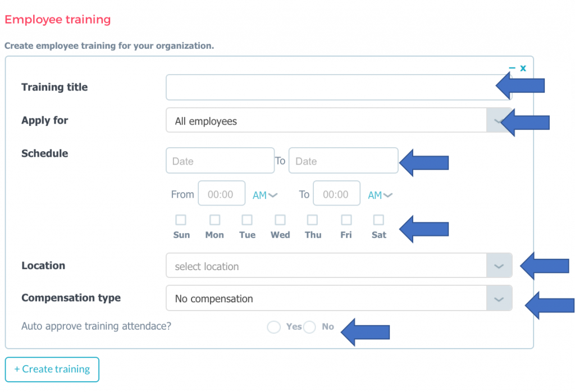Screen dimensions: 575x392
Task: Select Yes for auto approve training attendance
Action: (x=273, y=326)
